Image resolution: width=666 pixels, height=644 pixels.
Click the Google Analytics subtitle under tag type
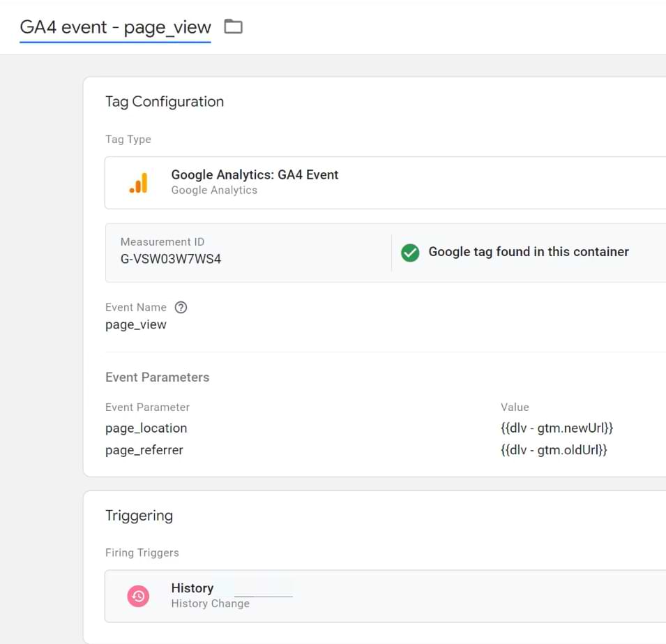tap(214, 190)
